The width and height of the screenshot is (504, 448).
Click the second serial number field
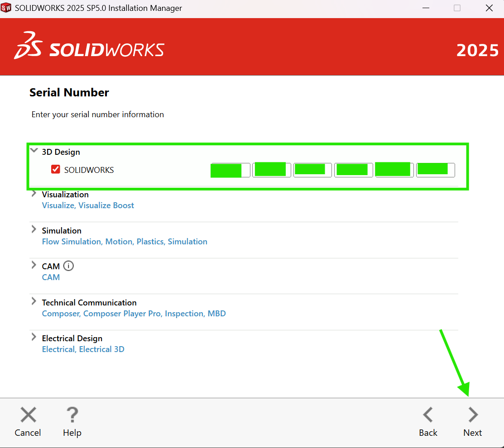pos(272,170)
